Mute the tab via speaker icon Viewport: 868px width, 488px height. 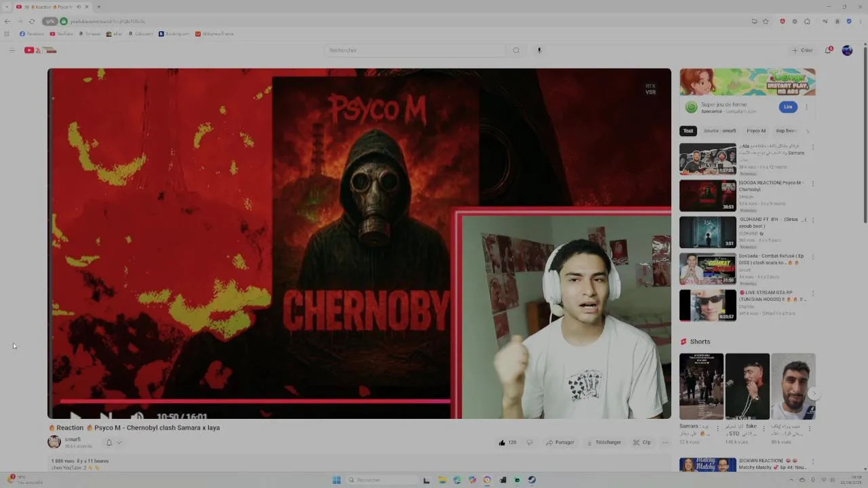point(78,7)
